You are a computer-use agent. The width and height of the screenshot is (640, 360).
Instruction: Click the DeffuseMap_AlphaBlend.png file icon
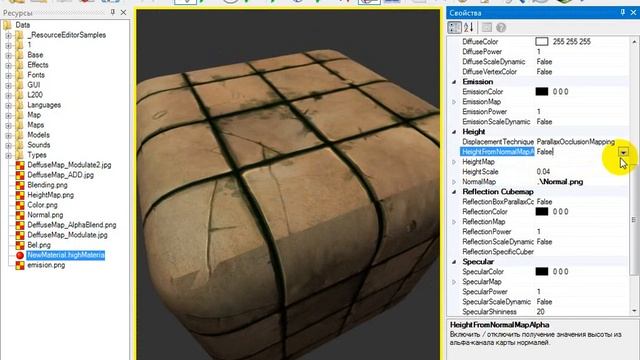click(20, 225)
